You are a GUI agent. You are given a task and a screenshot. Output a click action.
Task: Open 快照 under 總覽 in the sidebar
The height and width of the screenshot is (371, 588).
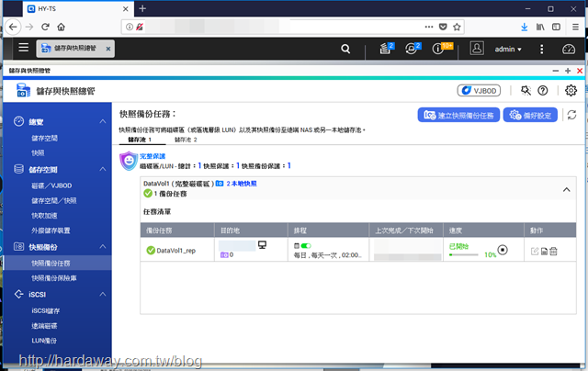[38, 152]
